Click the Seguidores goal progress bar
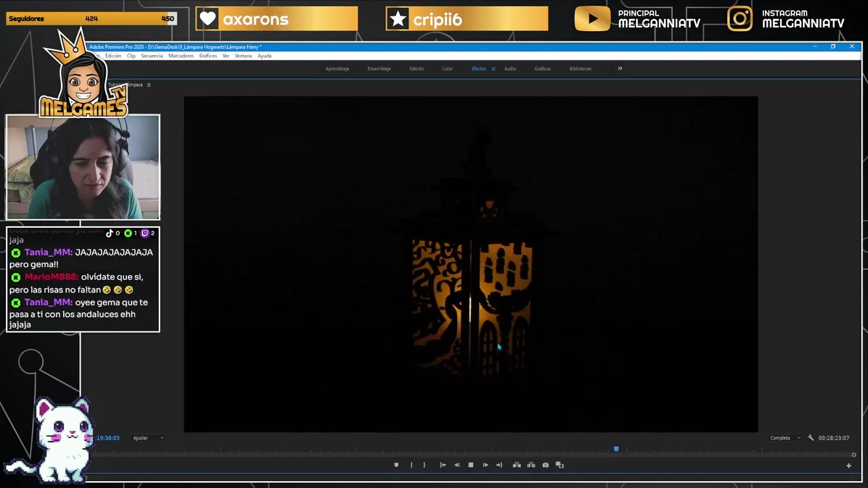868x488 pixels. [91, 19]
